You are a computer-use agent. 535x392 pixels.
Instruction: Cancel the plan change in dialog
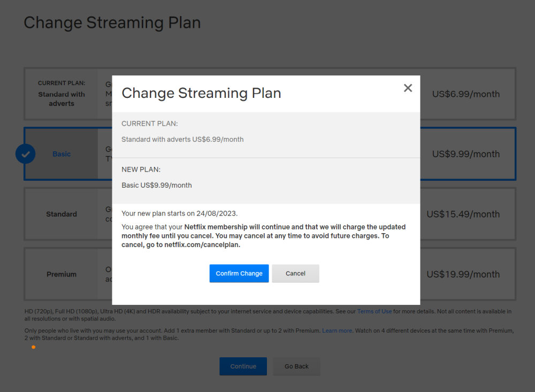coord(295,273)
